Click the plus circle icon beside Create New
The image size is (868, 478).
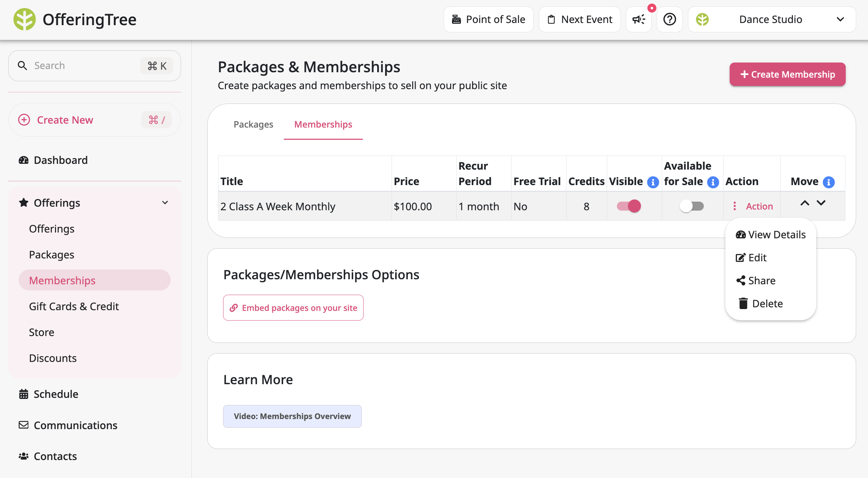(24, 120)
